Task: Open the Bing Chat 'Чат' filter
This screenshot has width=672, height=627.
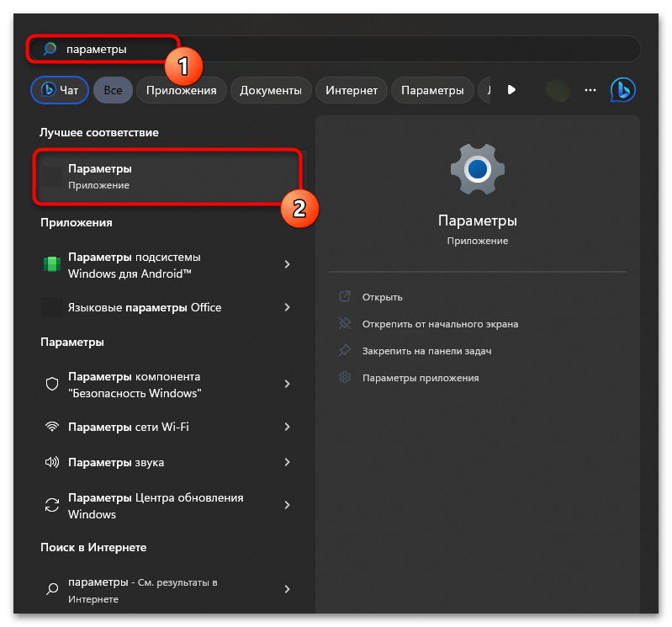Action: 60,90
